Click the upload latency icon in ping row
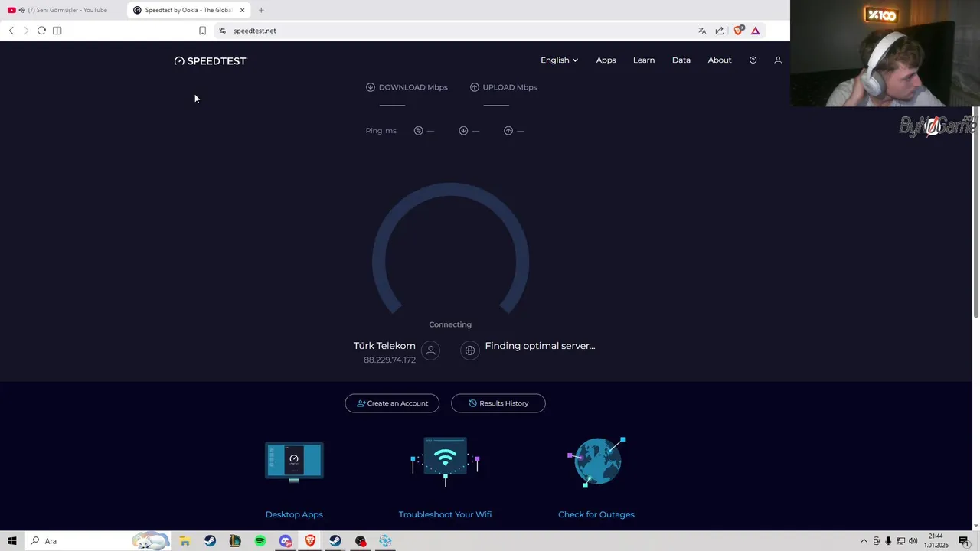 click(x=508, y=131)
